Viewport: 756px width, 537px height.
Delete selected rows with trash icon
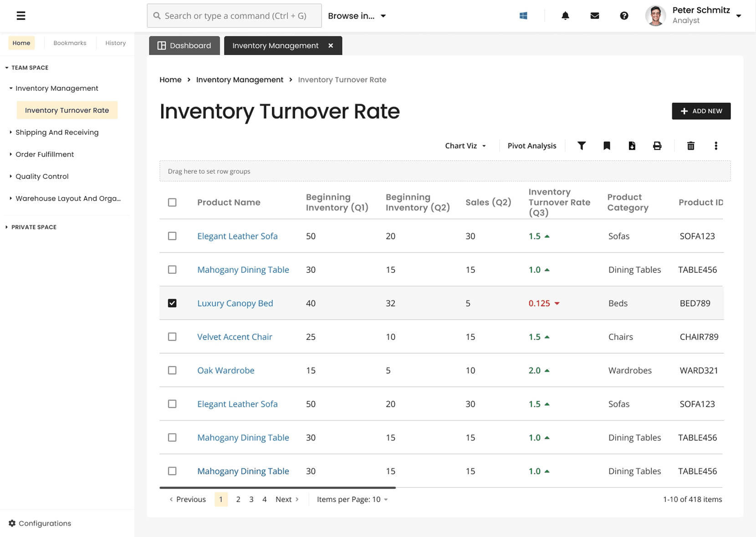pos(690,146)
